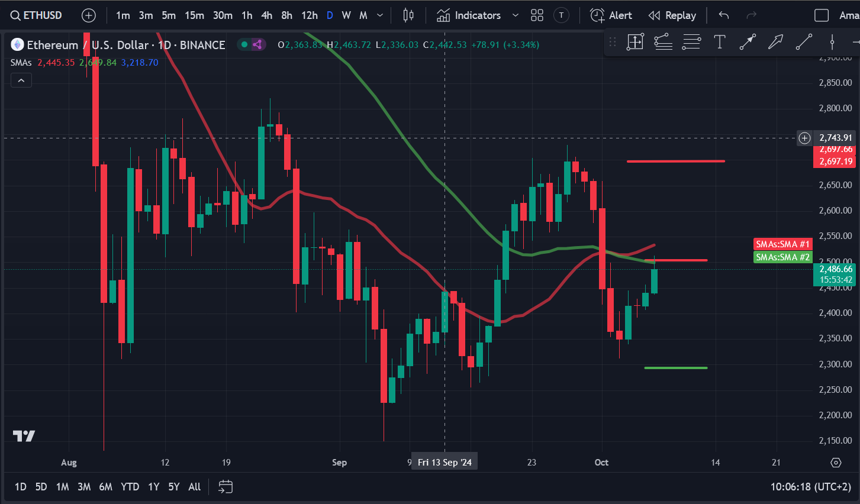Viewport: 860px width, 504px height.
Task: Switch to the 1m timeframe
Action: [123, 15]
